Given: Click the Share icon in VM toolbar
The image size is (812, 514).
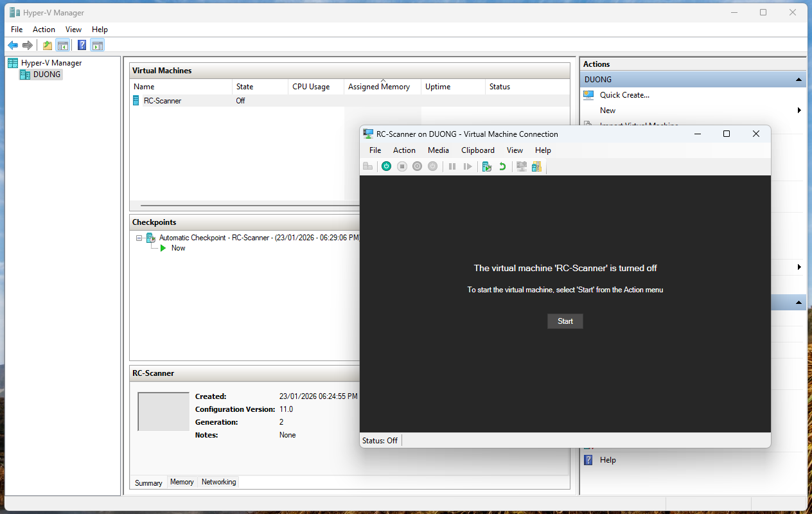Looking at the screenshot, I should coord(537,166).
